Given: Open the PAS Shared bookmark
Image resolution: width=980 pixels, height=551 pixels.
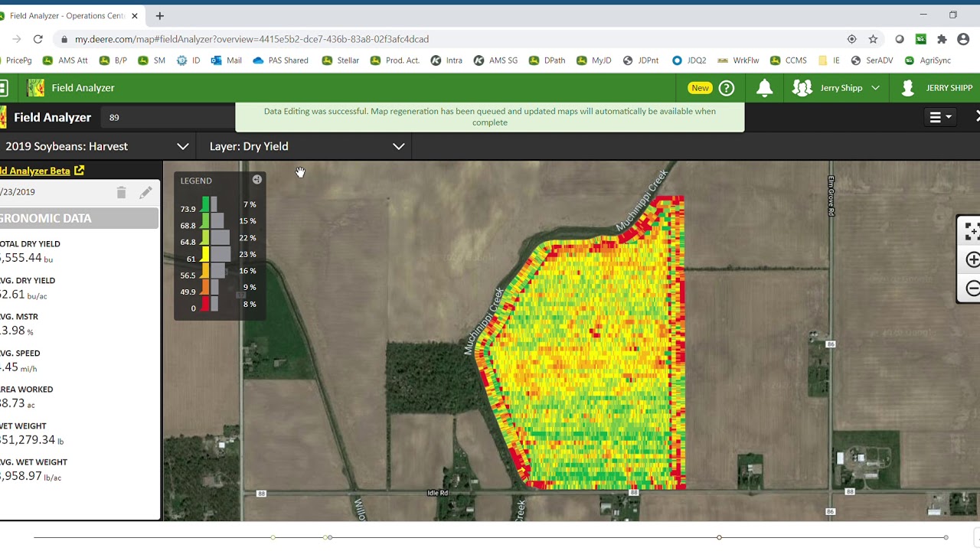Looking at the screenshot, I should pyautogui.click(x=280, y=60).
